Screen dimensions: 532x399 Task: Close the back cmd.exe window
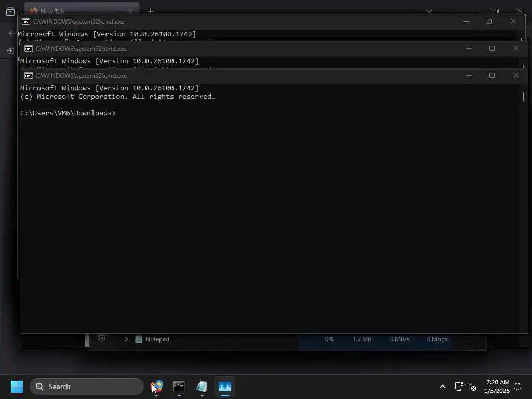pyautogui.click(x=513, y=21)
